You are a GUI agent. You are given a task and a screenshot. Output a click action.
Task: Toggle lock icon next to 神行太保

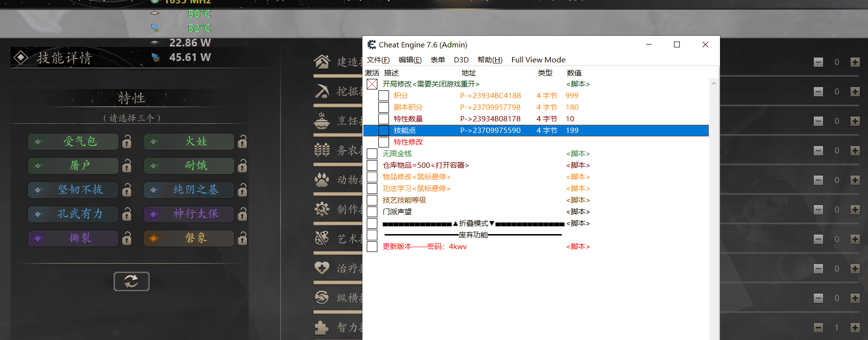242,214
